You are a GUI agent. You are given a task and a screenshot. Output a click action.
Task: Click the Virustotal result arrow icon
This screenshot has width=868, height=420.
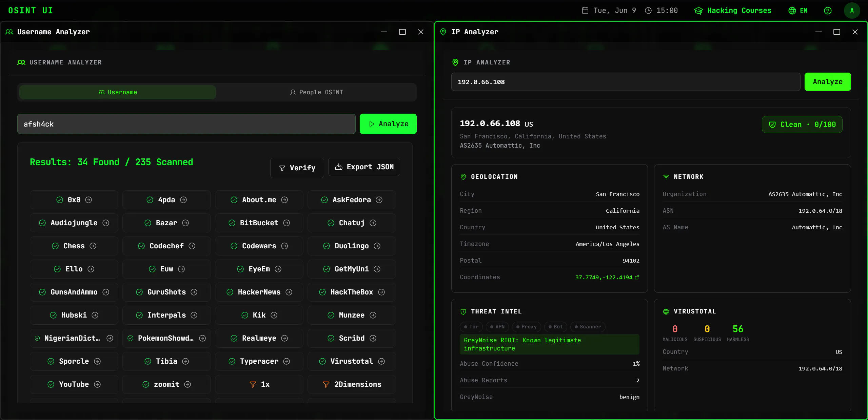click(381, 361)
